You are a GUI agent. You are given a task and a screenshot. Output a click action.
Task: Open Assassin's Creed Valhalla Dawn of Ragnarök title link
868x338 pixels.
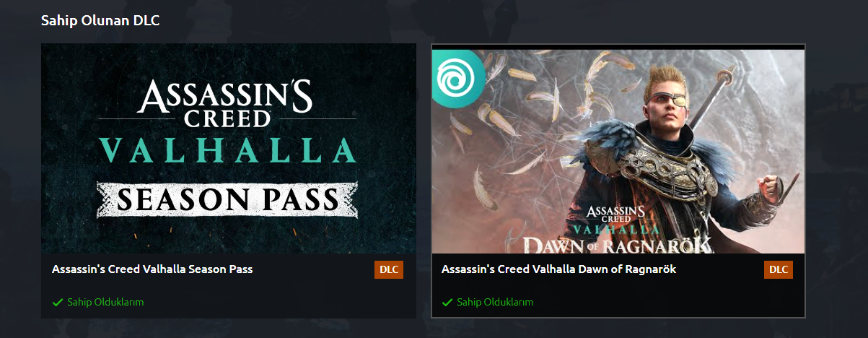pos(558,269)
